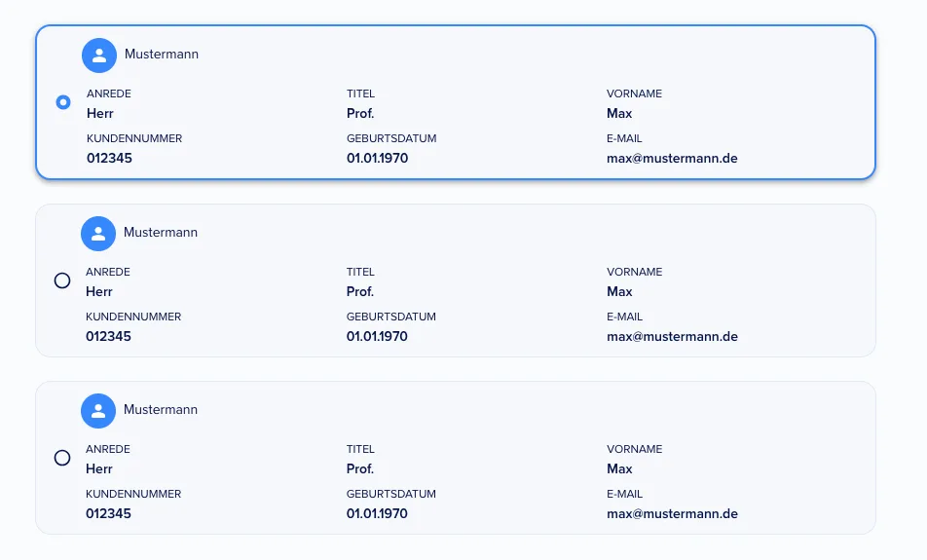Click the Prof. title value in the top card
927x560 pixels.
pos(360,113)
